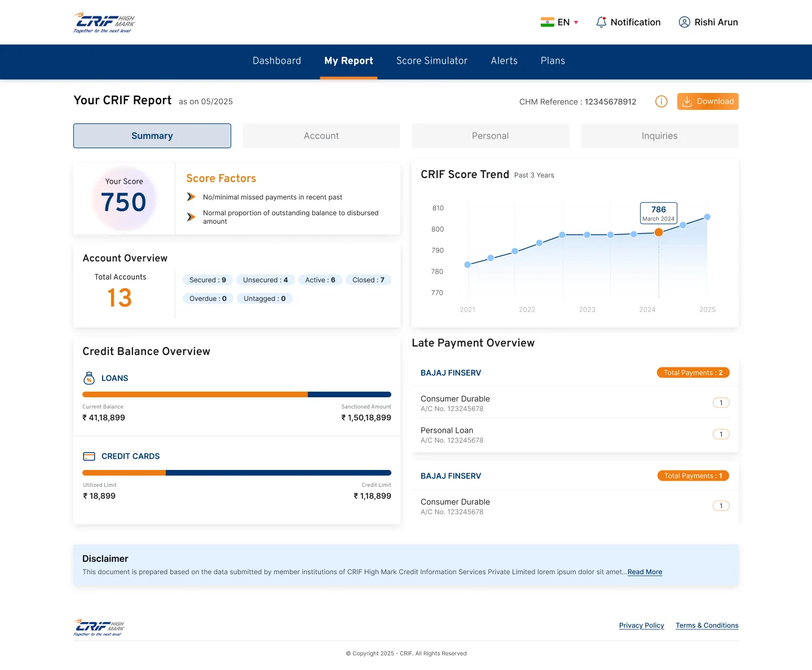Select the March 2024 orange chart point
The width and height of the screenshot is (812, 670).
click(x=659, y=232)
